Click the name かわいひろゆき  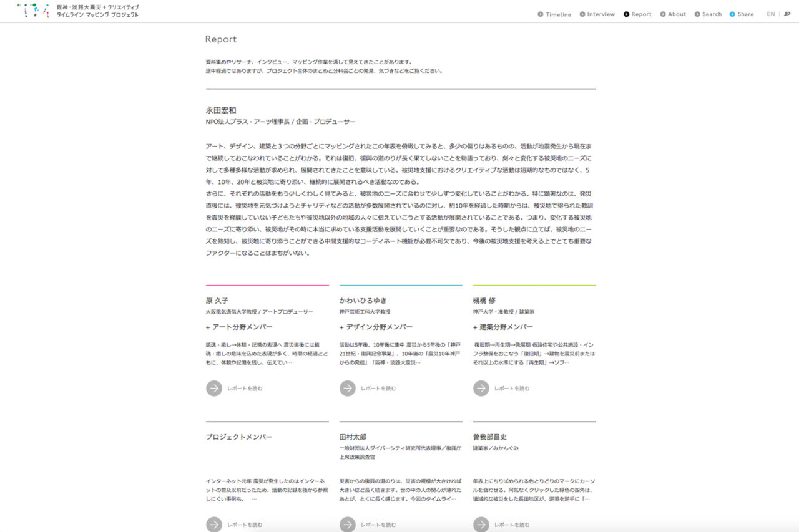(x=363, y=300)
